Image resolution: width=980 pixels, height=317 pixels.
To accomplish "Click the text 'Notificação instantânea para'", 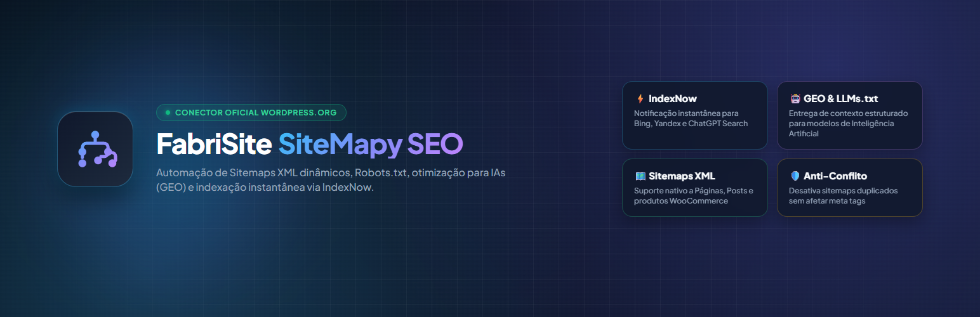I will point(686,113).
